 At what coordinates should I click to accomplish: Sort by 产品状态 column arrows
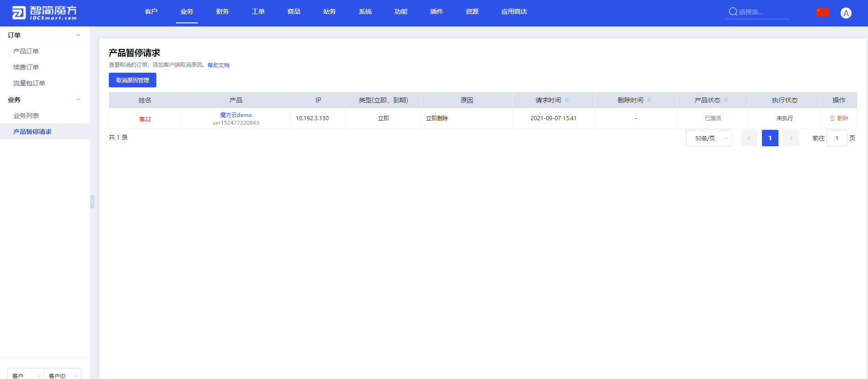click(726, 100)
